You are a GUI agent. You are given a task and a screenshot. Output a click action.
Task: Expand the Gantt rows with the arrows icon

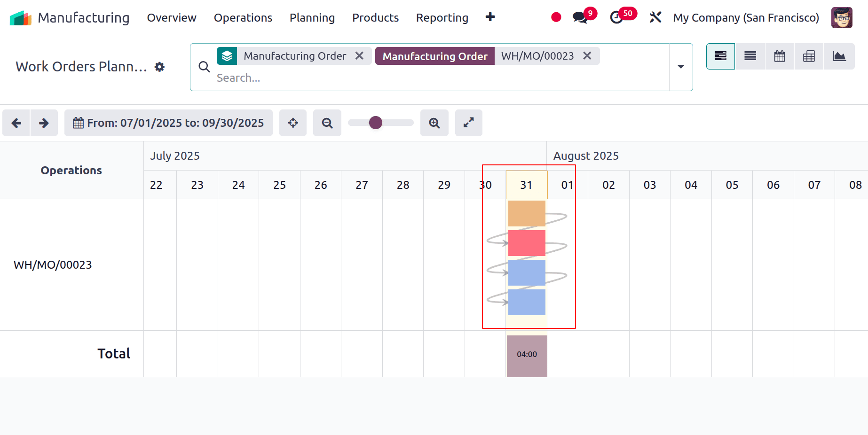(468, 123)
